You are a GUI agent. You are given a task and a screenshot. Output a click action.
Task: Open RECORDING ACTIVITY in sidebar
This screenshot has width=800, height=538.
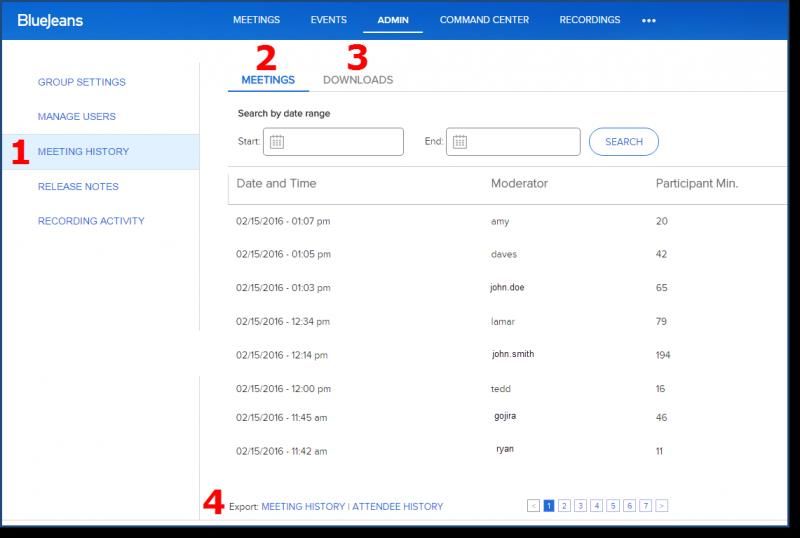coord(91,221)
